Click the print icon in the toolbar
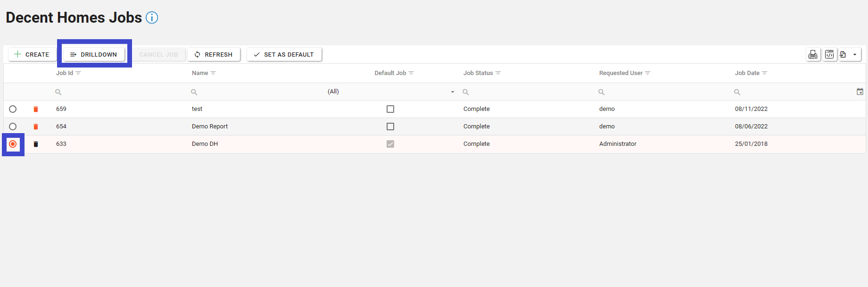 [813, 54]
